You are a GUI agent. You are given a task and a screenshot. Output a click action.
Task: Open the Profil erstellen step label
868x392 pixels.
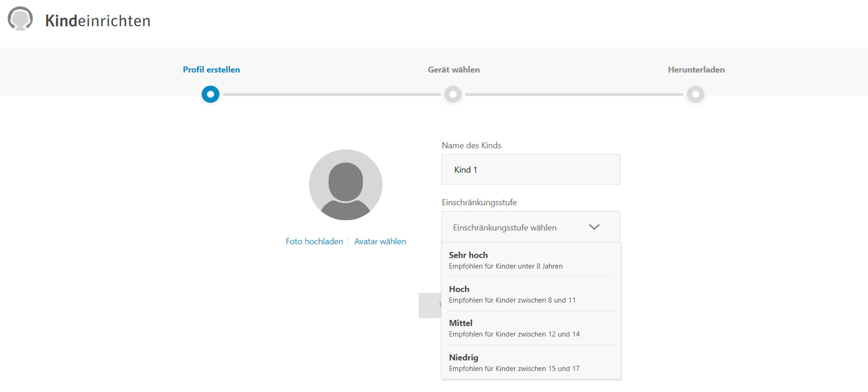click(211, 70)
